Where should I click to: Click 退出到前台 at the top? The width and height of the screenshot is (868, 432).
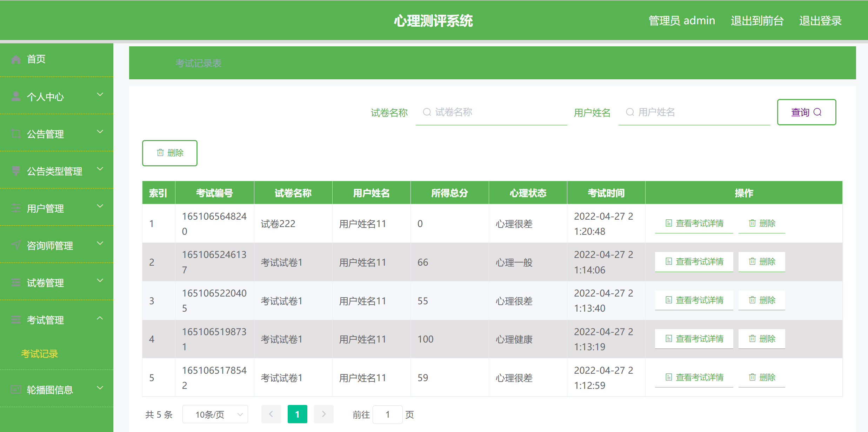click(x=757, y=20)
